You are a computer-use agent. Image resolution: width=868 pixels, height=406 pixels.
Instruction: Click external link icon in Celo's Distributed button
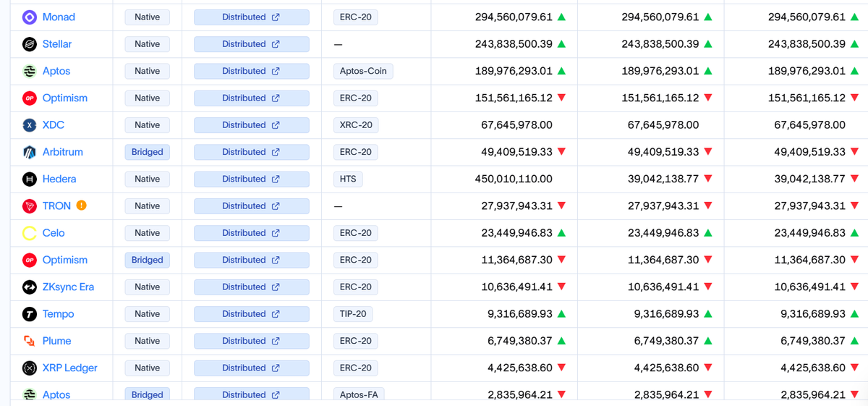point(276,233)
